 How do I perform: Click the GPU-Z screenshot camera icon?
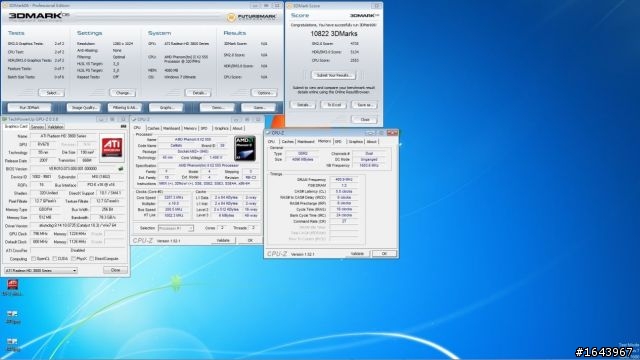tap(123, 127)
